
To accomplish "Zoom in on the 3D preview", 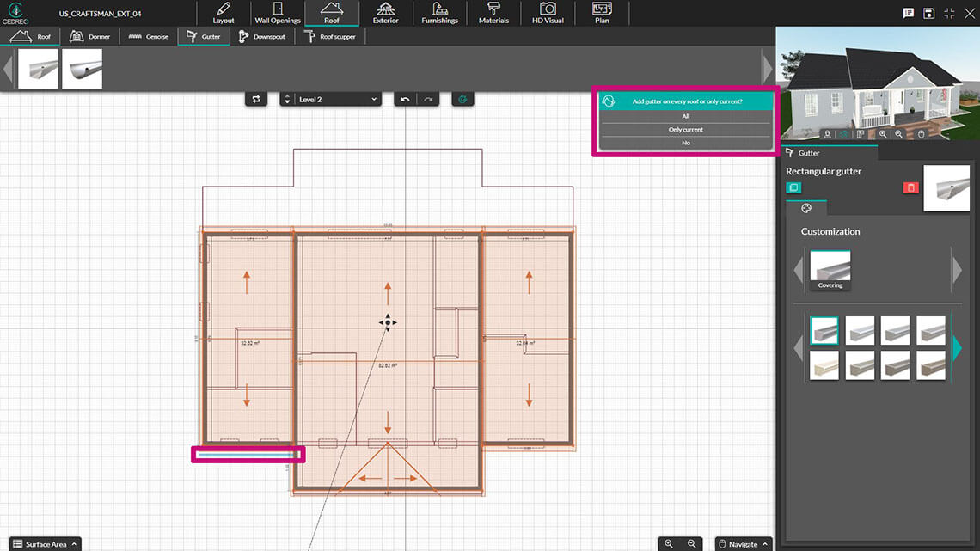I will 883,134.
